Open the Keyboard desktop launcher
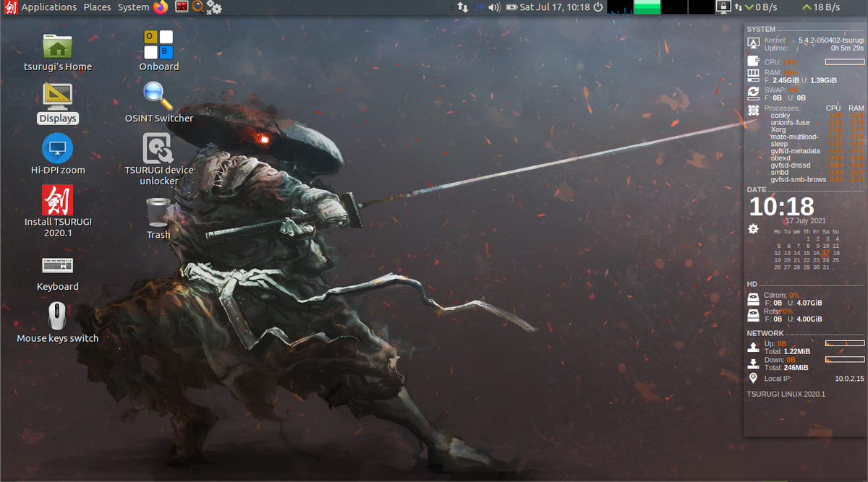868x482 pixels. [x=57, y=272]
